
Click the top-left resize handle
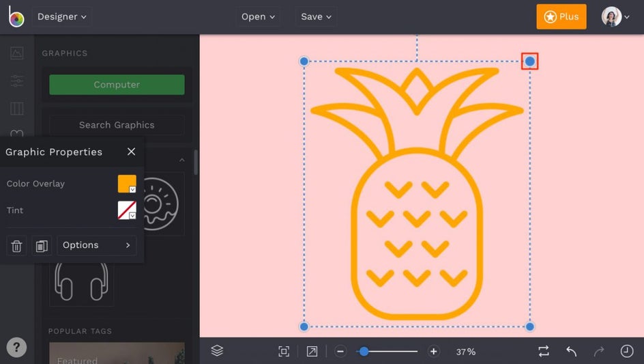[x=304, y=61]
